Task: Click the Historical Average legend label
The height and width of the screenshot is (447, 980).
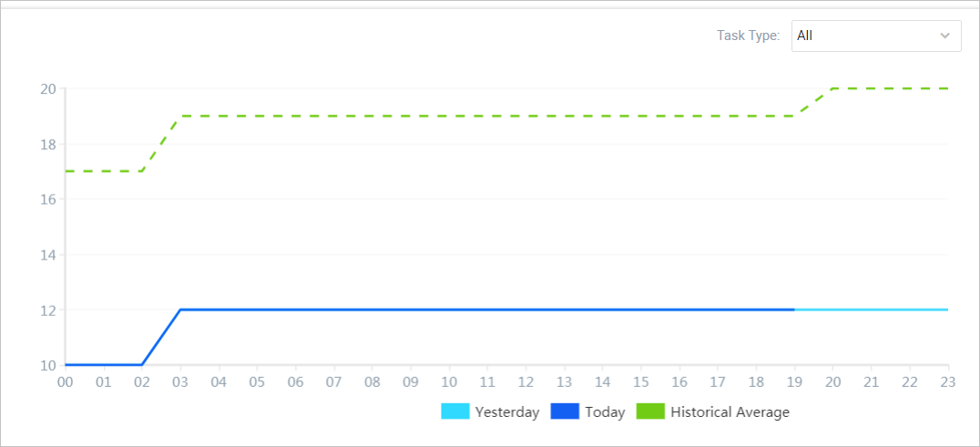Action: click(730, 412)
